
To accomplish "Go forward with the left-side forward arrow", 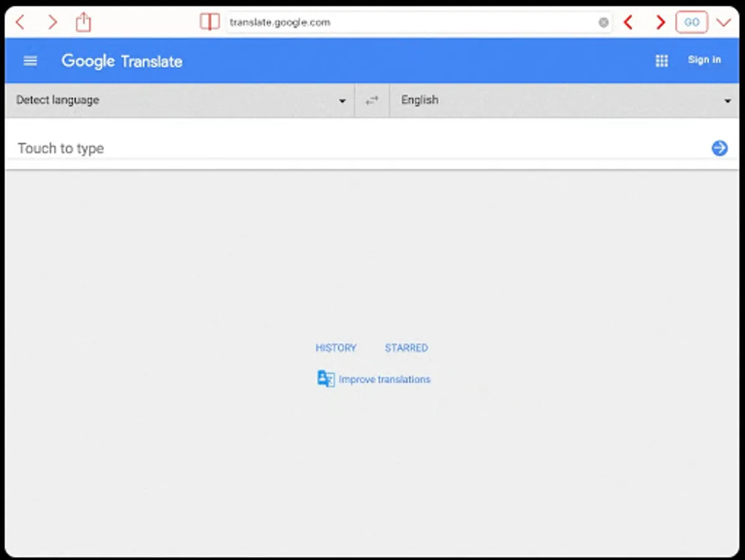I will click(x=53, y=22).
